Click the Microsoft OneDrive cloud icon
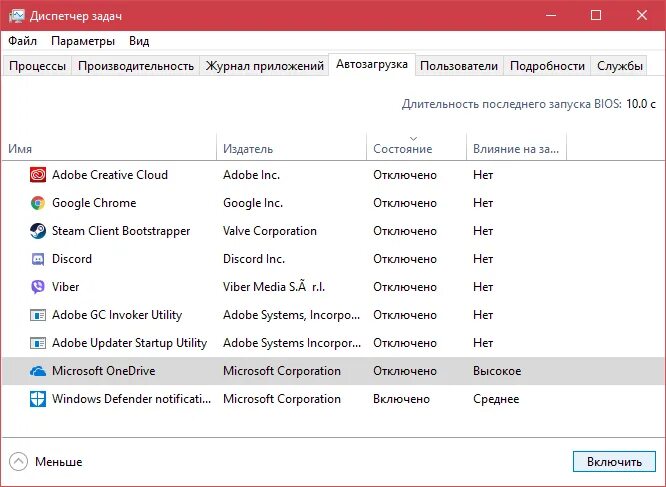The width and height of the screenshot is (666, 487). tap(38, 371)
